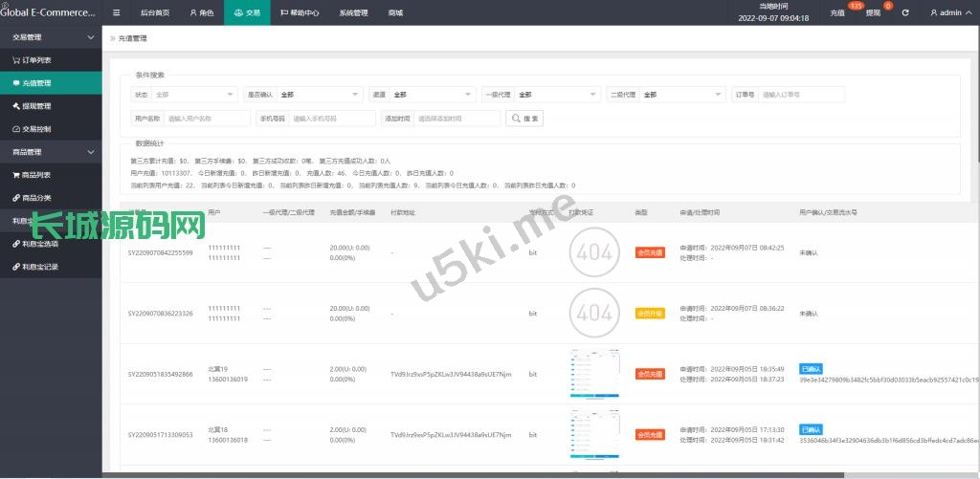Open 商品分类 in the sidebar

[x=38, y=198]
